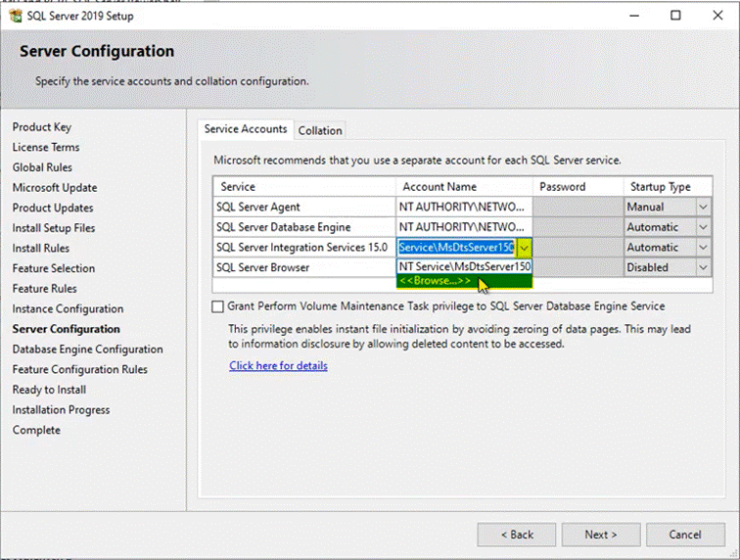Select the SQL Server Agent service row
The width and height of the screenshot is (740, 560).
click(x=304, y=207)
